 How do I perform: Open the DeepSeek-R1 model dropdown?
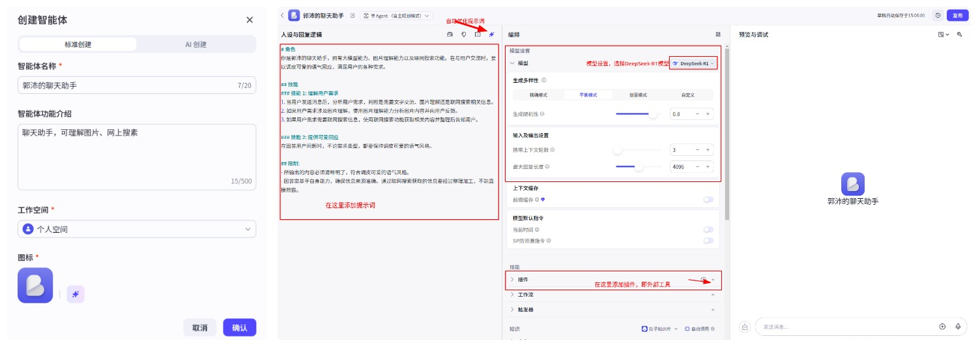tap(693, 63)
